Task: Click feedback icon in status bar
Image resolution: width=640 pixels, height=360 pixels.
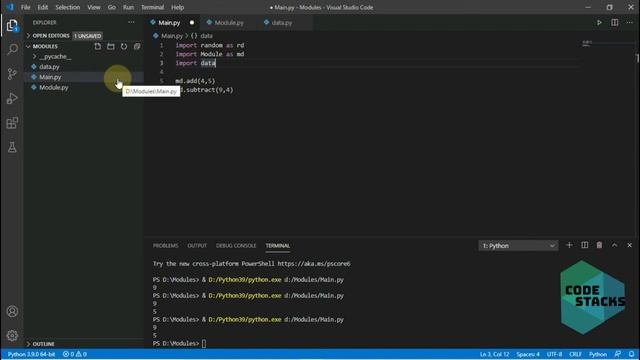Action: (618, 354)
